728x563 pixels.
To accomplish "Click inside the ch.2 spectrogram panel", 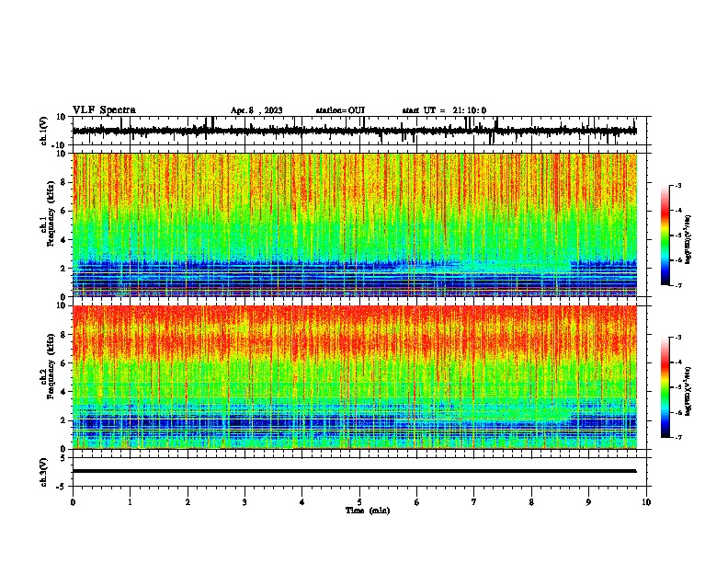I will (355, 377).
